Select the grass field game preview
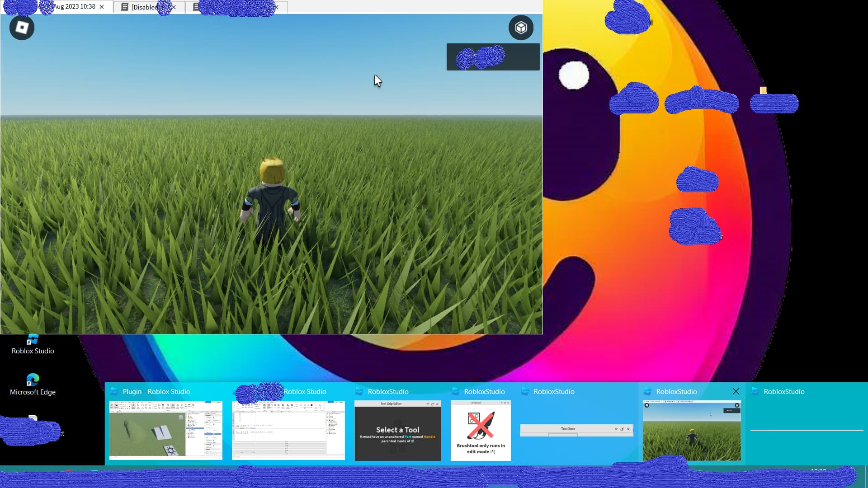The image size is (868, 488). [x=692, y=430]
